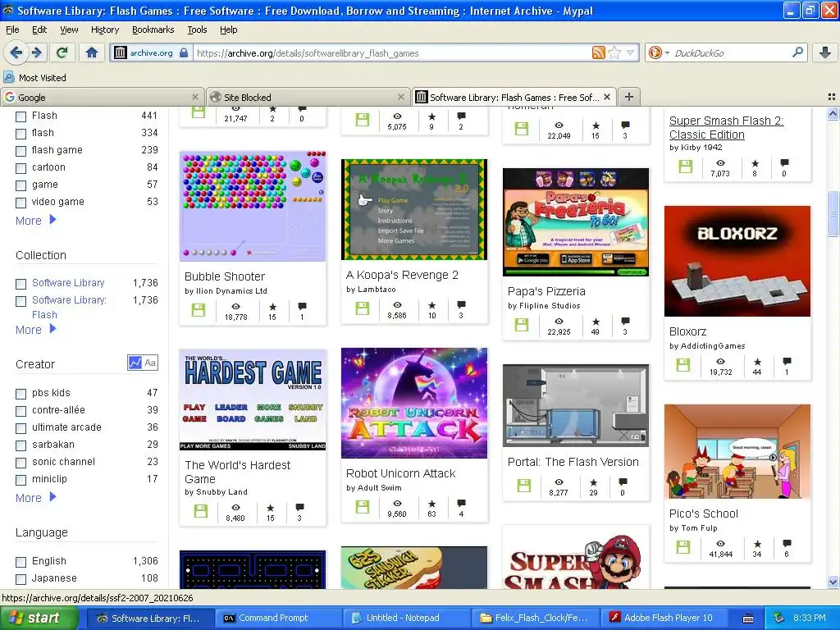Open the Edit menu

tap(39, 30)
